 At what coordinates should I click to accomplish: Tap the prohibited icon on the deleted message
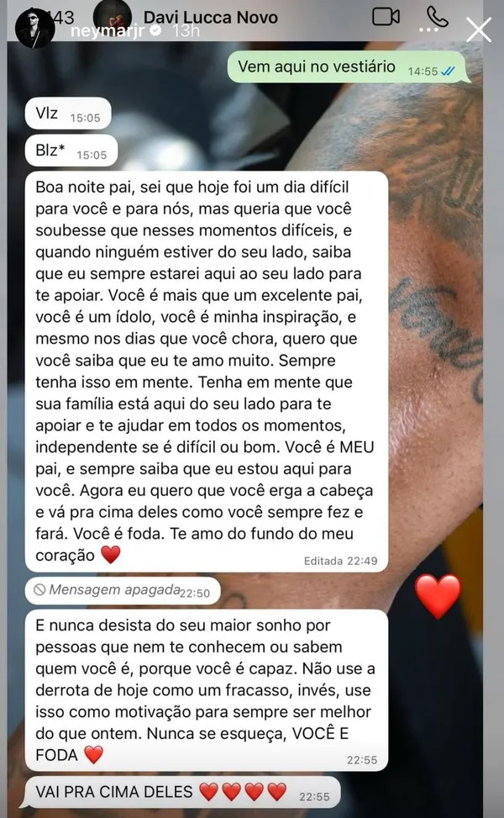pos(39,589)
